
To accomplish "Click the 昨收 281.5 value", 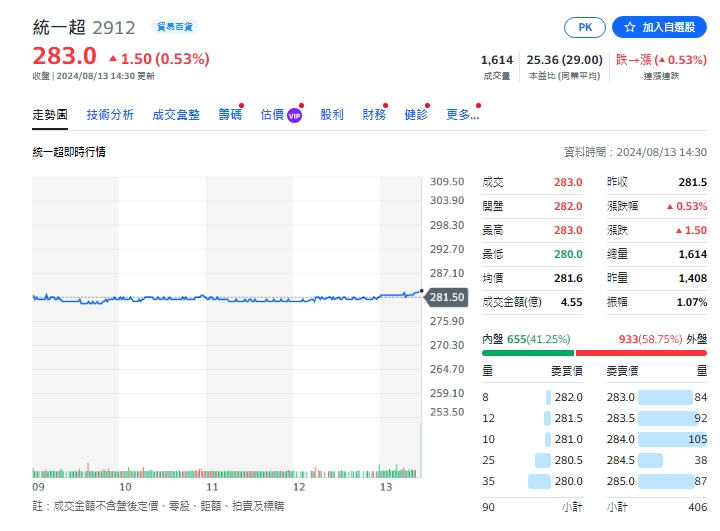I will click(692, 182).
